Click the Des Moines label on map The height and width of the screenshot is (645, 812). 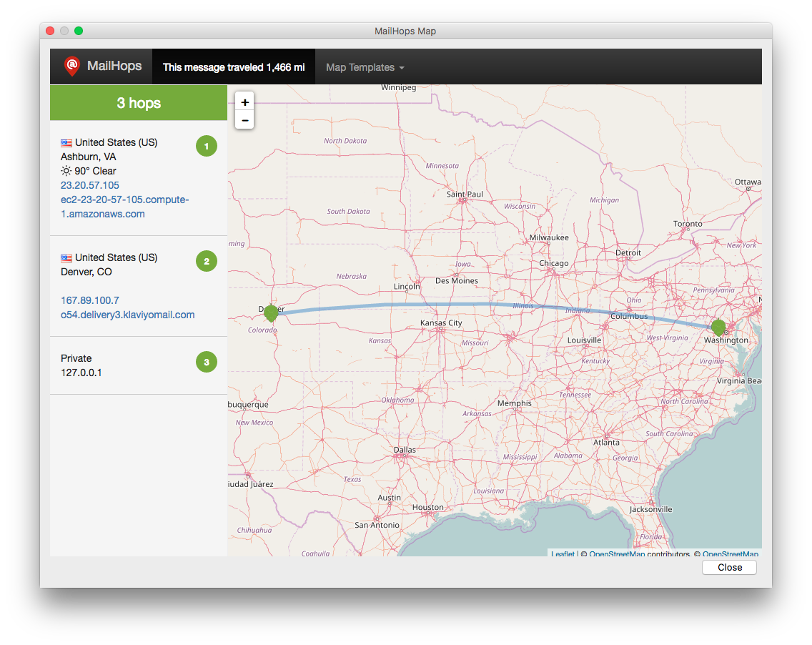(456, 281)
